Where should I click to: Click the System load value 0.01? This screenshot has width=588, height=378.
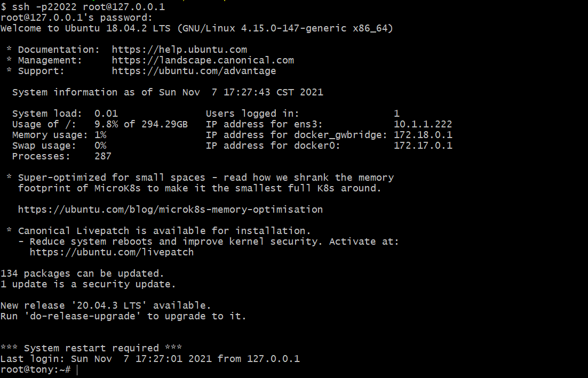(106, 114)
